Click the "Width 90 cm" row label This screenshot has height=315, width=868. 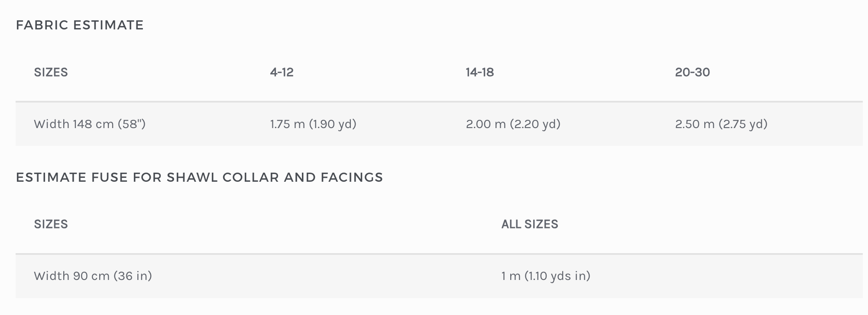point(71,276)
